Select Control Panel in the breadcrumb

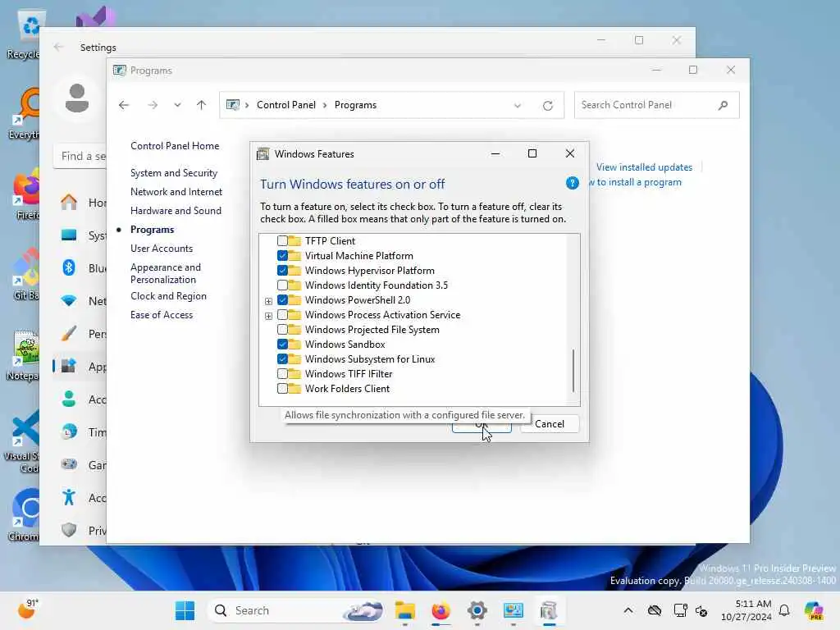point(286,105)
